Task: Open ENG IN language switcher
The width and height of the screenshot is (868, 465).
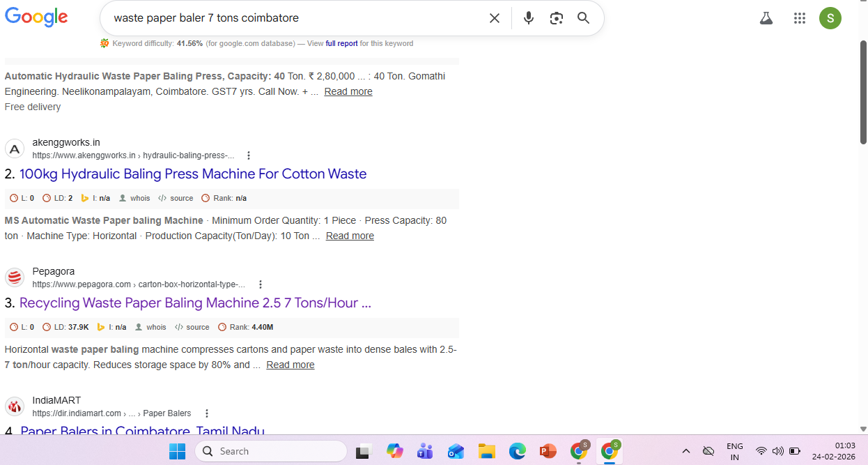Action: [734, 452]
